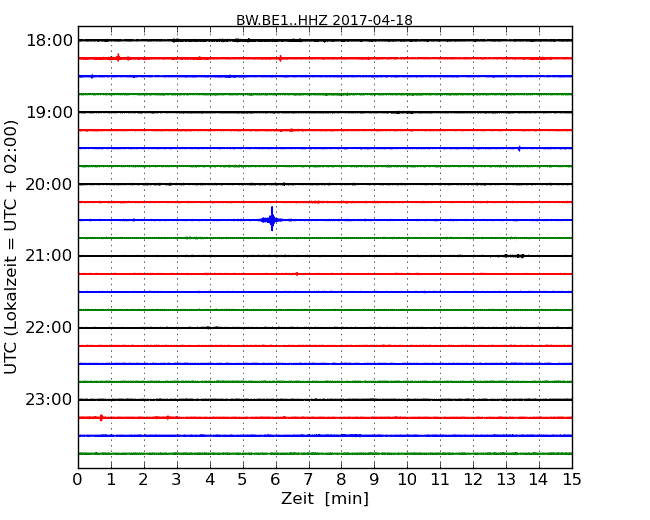Click x-axis tick label 8
The image size is (650, 520).
pos(341,480)
